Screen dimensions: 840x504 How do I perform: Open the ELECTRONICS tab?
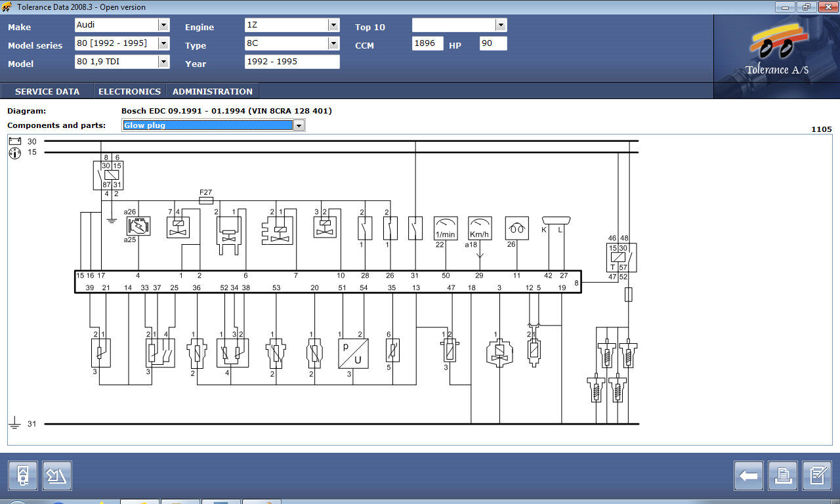pyautogui.click(x=129, y=91)
